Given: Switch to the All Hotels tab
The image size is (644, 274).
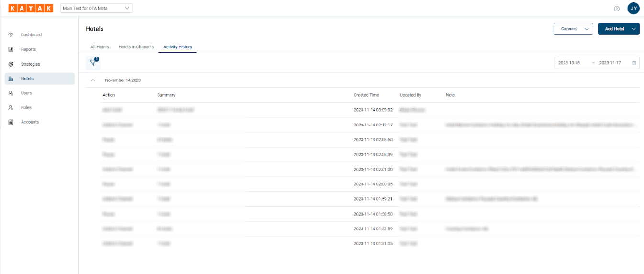Looking at the screenshot, I should click(100, 47).
